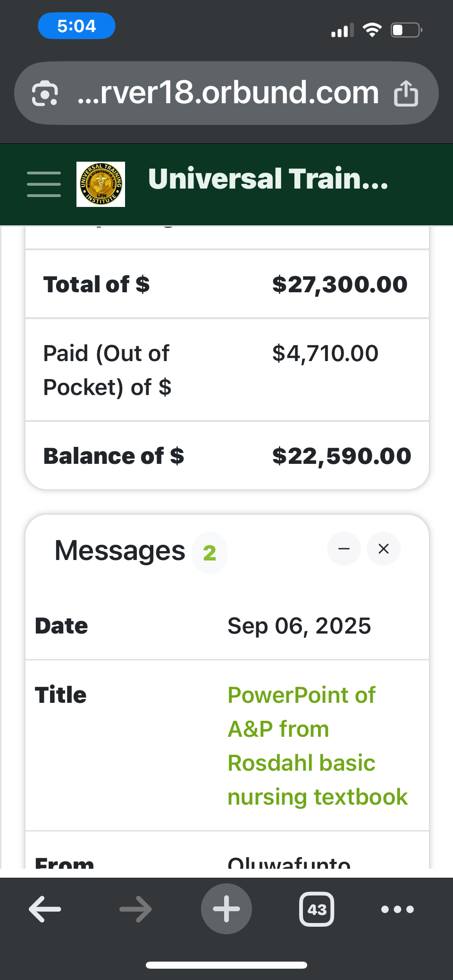Go back with the browser back arrow
Viewport: 453px width, 980px height.
click(45, 908)
